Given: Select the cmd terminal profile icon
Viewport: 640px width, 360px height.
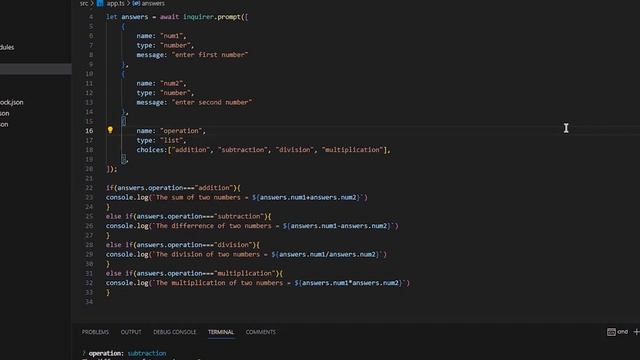Looking at the screenshot, I should click(x=611, y=332).
